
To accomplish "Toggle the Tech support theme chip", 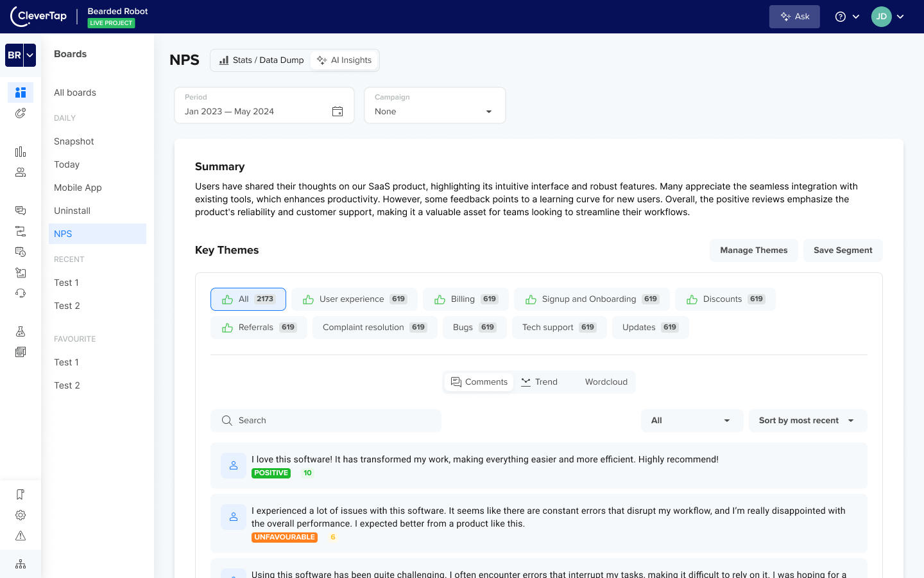I will tap(560, 328).
